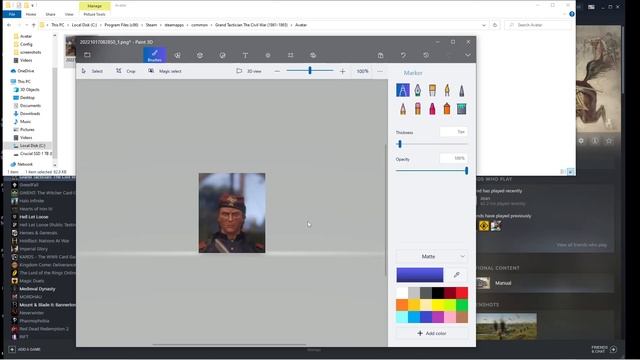Click the current indigo color preview

(x=420, y=275)
